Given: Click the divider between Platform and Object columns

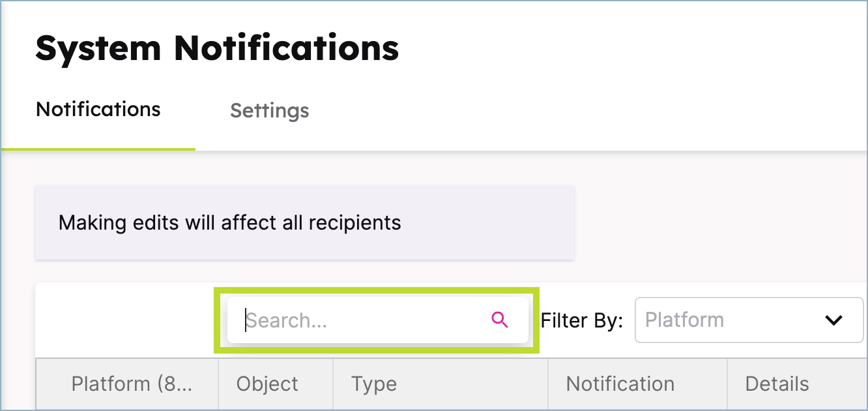Looking at the screenshot, I should tap(218, 384).
